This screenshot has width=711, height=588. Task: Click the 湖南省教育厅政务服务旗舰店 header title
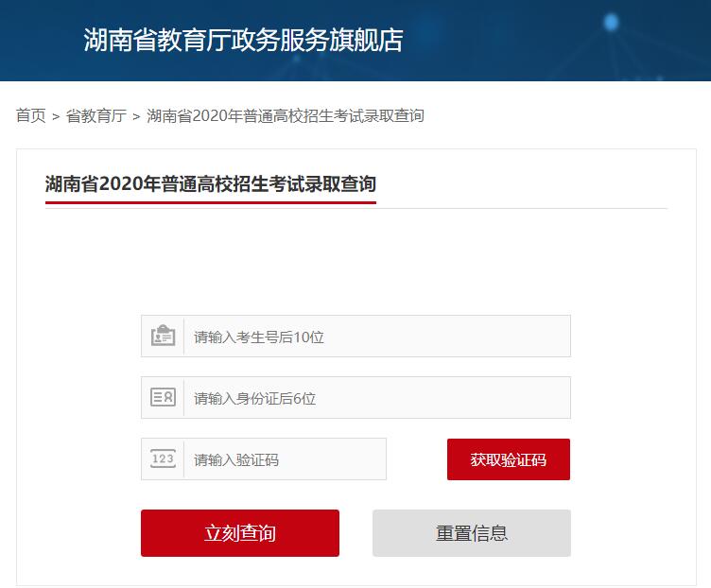click(243, 40)
